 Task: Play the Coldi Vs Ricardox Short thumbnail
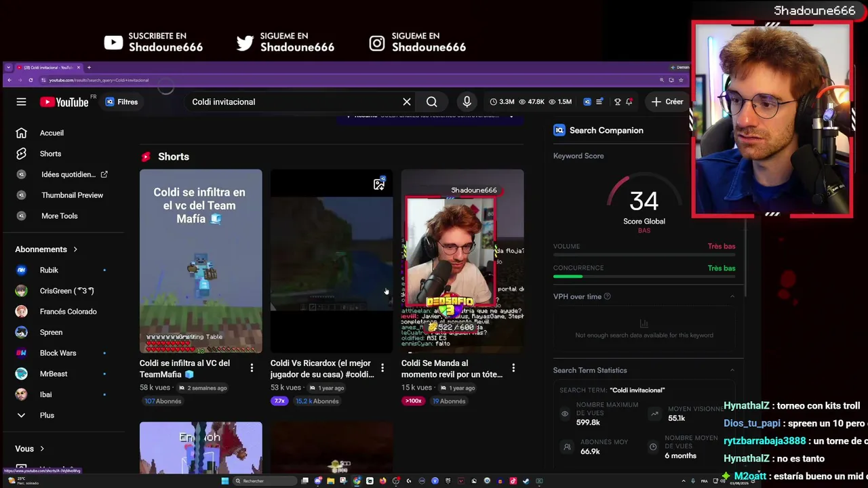[332, 261]
